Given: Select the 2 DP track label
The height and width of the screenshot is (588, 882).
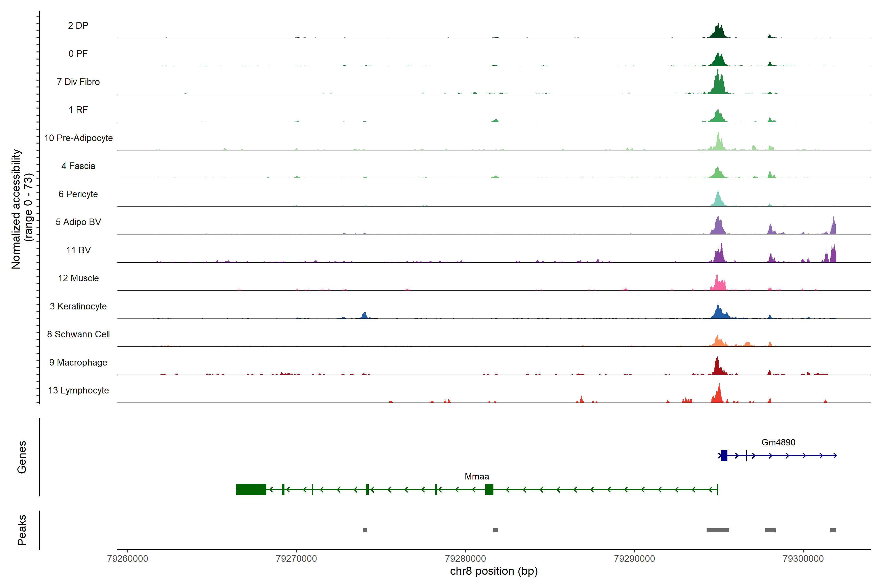Looking at the screenshot, I should pyautogui.click(x=78, y=25).
